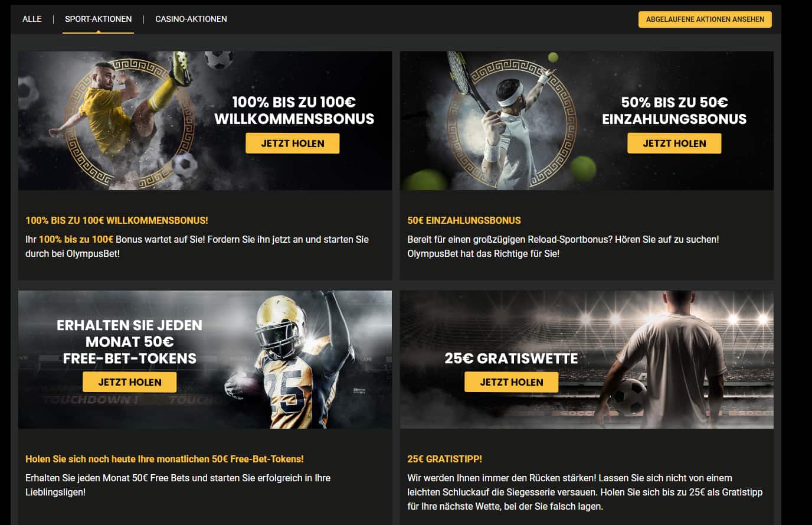Image resolution: width=812 pixels, height=525 pixels.
Task: Open the tennis player Einzahlungsbonus banner image
Action: click(587, 120)
